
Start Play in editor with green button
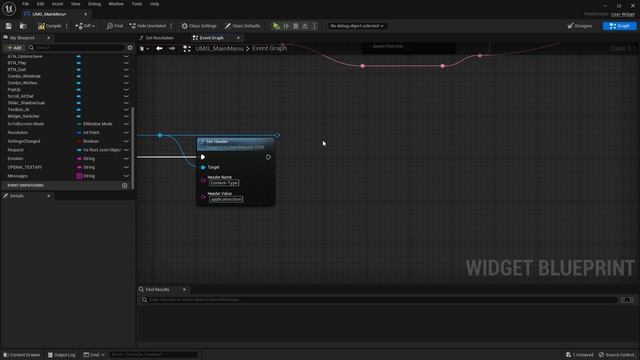tap(276, 26)
